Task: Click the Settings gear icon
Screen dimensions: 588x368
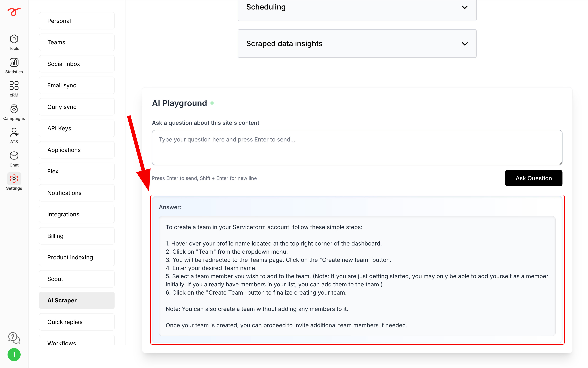Action: click(x=14, y=179)
